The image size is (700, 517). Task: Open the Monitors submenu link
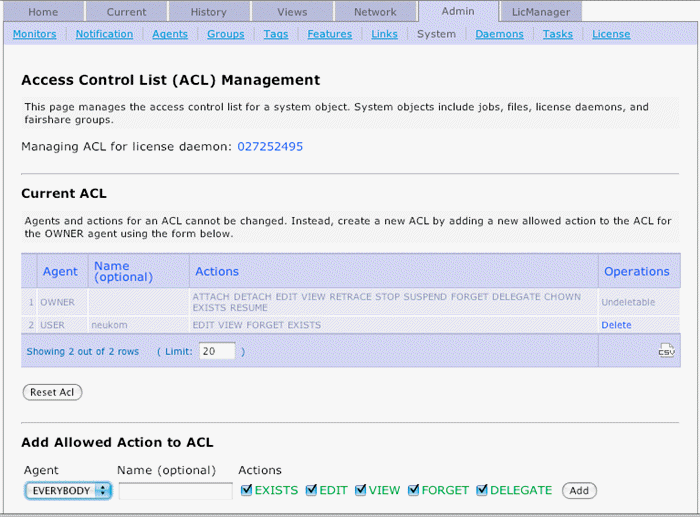(34, 34)
